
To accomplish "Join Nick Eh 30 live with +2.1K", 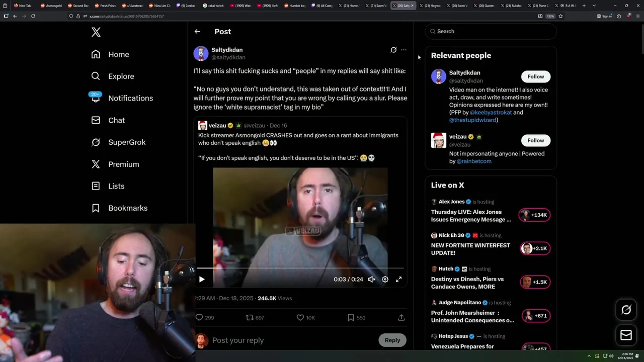I will 535,248.
